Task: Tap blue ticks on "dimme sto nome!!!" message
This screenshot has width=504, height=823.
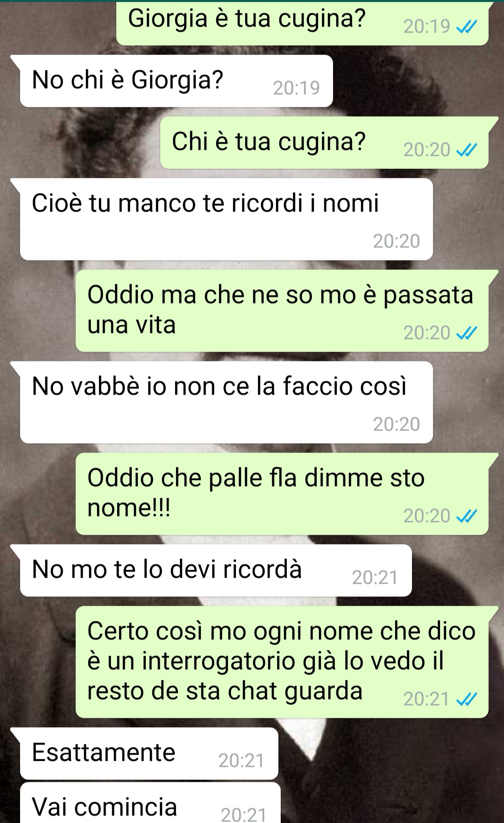Action: 467,517
